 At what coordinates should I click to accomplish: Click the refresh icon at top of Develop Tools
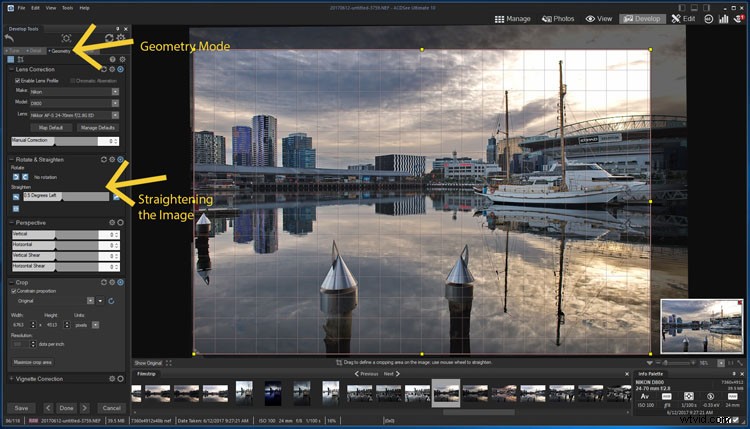click(x=109, y=38)
